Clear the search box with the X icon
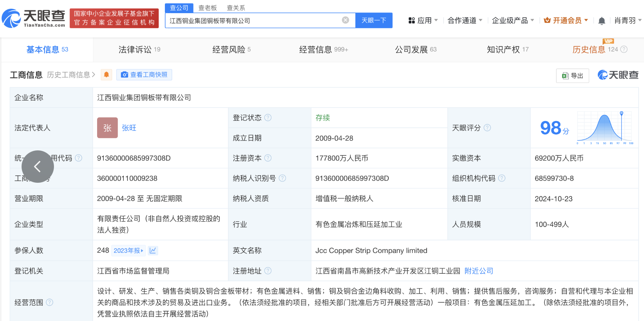Image resolution: width=644 pixels, height=321 pixels. tap(345, 20)
